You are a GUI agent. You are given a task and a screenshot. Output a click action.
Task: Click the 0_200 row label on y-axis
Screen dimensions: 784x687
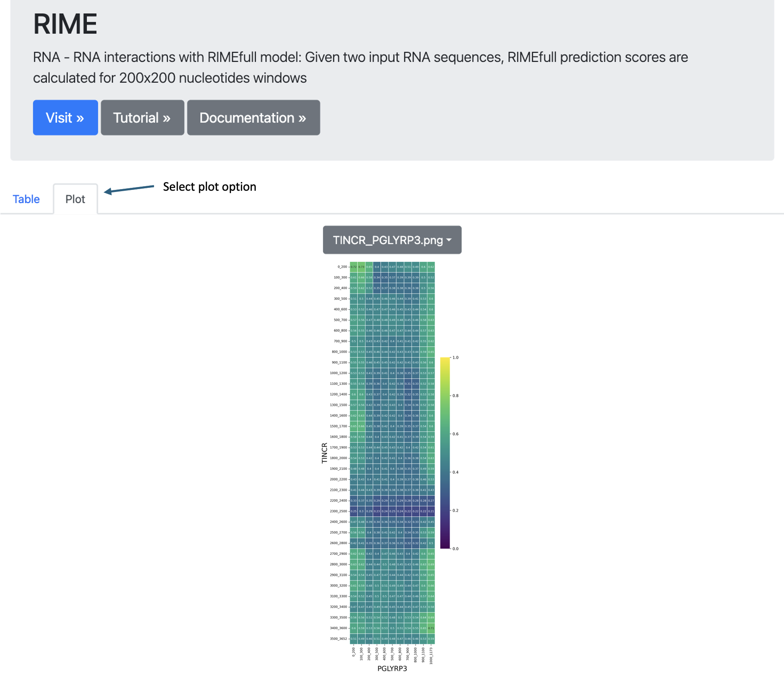(342, 267)
